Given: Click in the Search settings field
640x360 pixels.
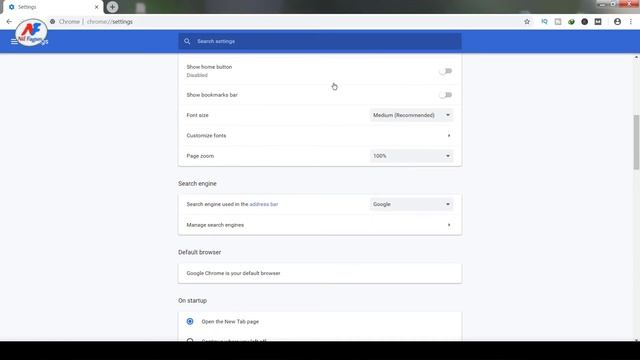Looking at the screenshot, I should point(320,41).
